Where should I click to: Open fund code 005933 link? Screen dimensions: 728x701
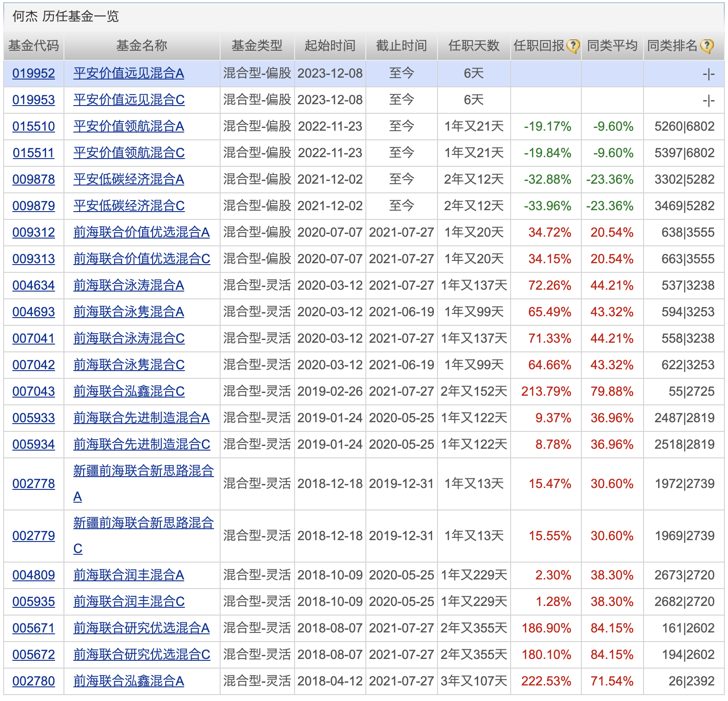tap(34, 418)
